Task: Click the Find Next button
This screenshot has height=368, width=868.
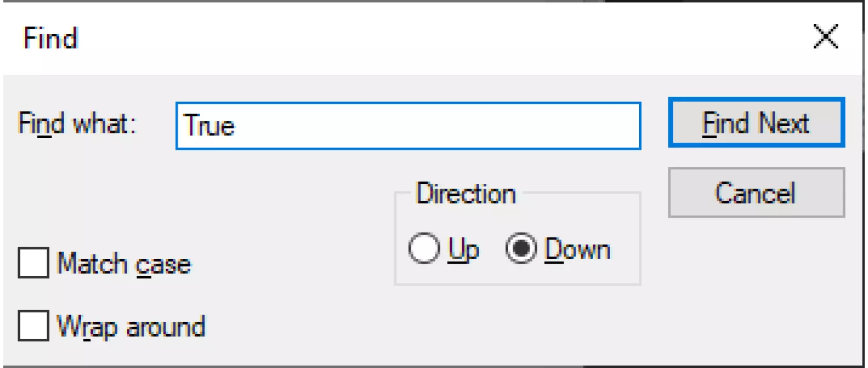Action: (x=756, y=123)
